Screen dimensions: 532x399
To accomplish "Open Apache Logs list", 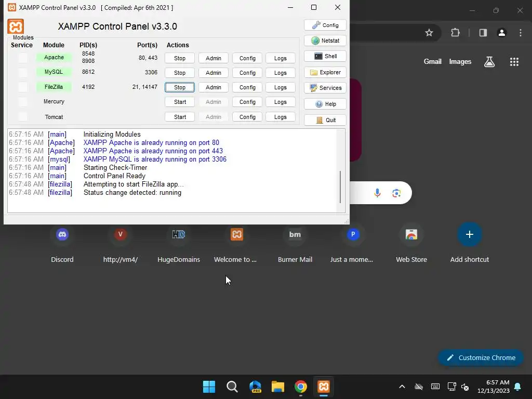I will click(x=280, y=58).
